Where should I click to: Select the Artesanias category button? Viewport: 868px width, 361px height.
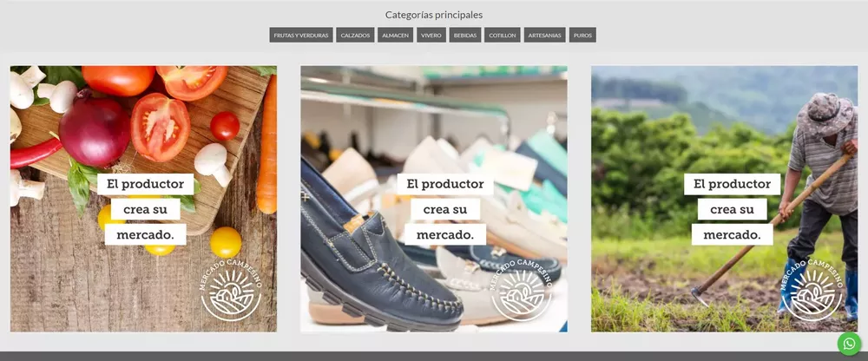tap(545, 36)
